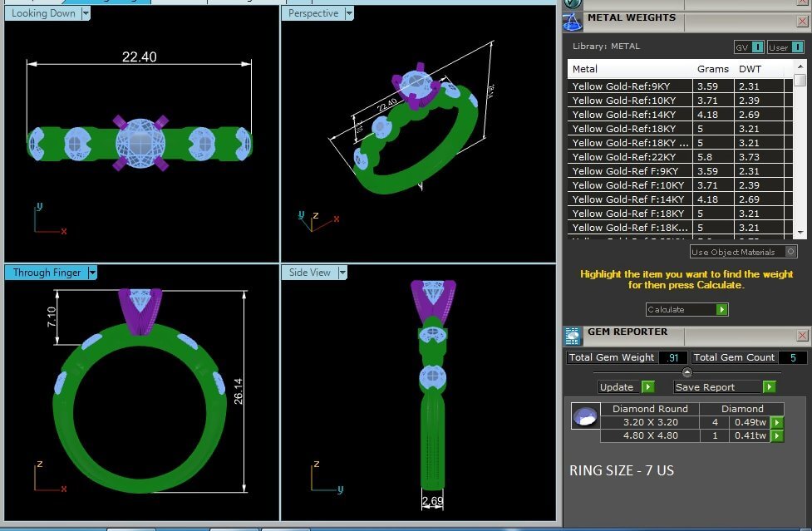The width and height of the screenshot is (812, 531).
Task: Open the Through Finger viewport dropdown
Action: [x=92, y=273]
